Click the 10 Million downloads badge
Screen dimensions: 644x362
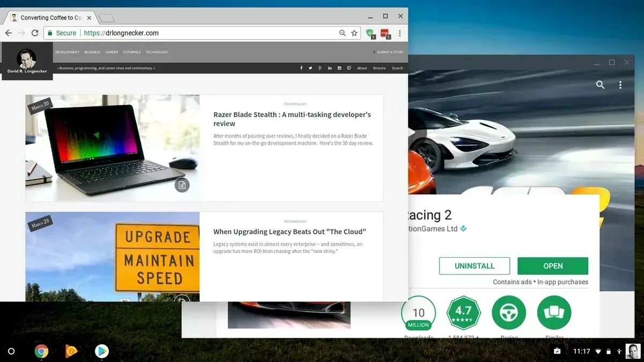click(418, 313)
